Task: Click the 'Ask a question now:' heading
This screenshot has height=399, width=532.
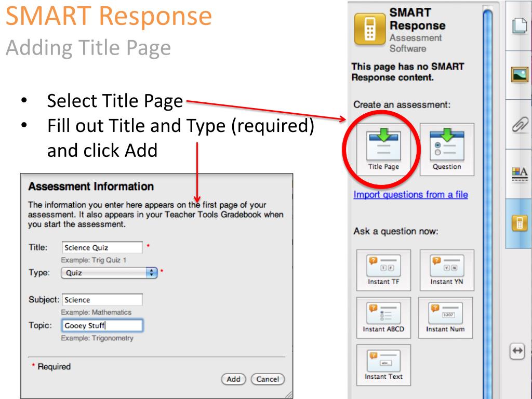Action: point(396,231)
